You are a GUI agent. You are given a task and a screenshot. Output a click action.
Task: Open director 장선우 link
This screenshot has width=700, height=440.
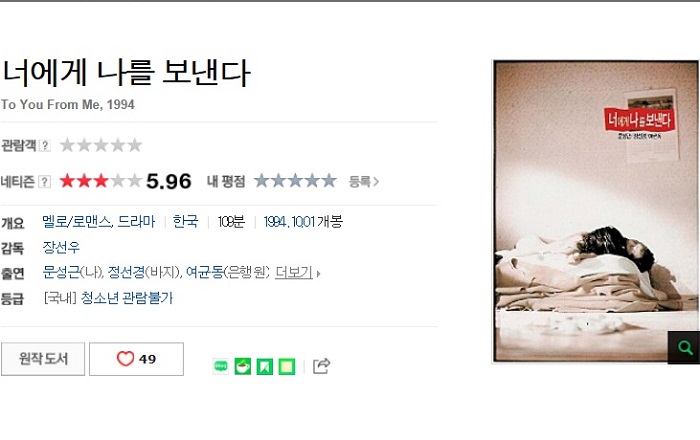61,247
